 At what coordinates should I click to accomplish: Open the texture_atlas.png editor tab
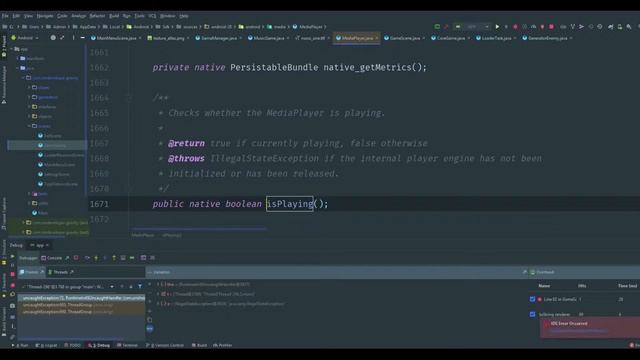[x=168, y=38]
